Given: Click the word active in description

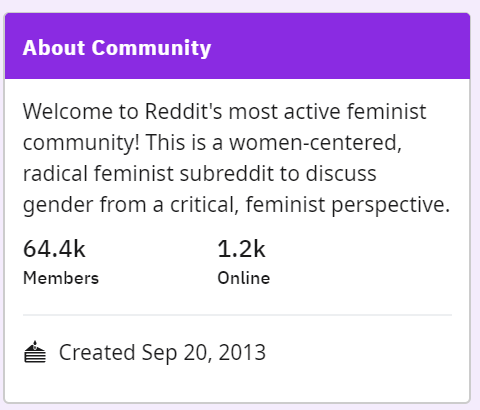Looking at the screenshot, I should 312,111.
